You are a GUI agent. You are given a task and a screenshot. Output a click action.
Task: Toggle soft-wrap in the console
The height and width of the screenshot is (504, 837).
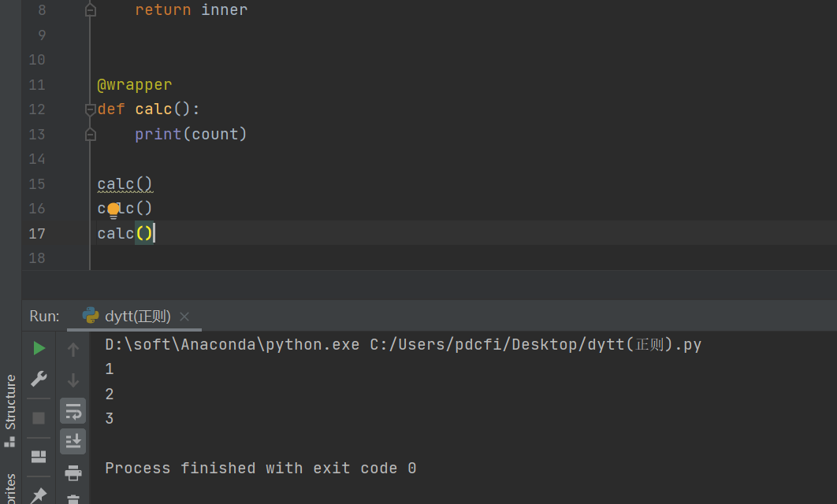click(x=73, y=410)
